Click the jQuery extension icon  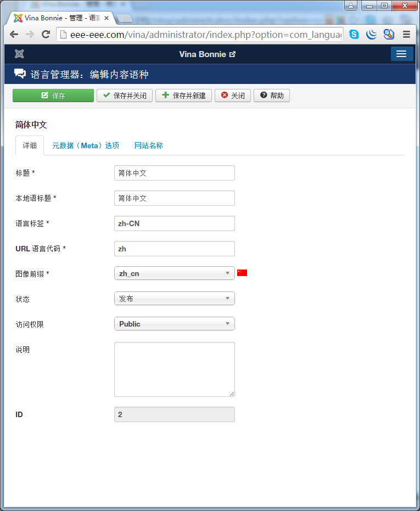coord(372,34)
